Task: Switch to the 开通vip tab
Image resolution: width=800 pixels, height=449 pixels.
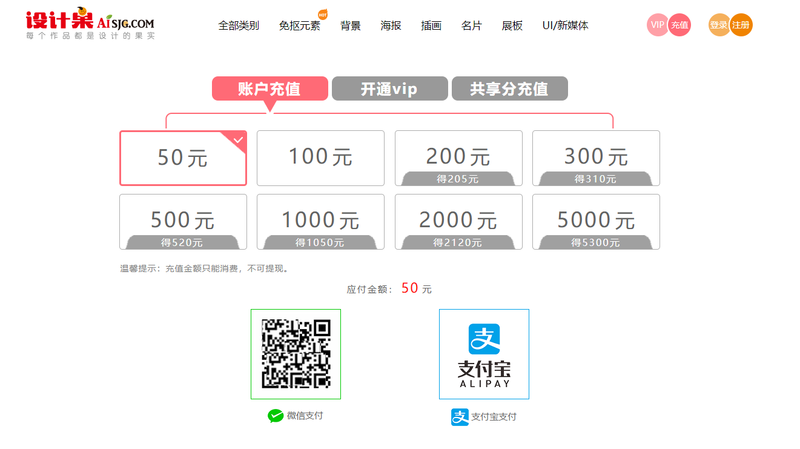Action: pyautogui.click(x=390, y=89)
